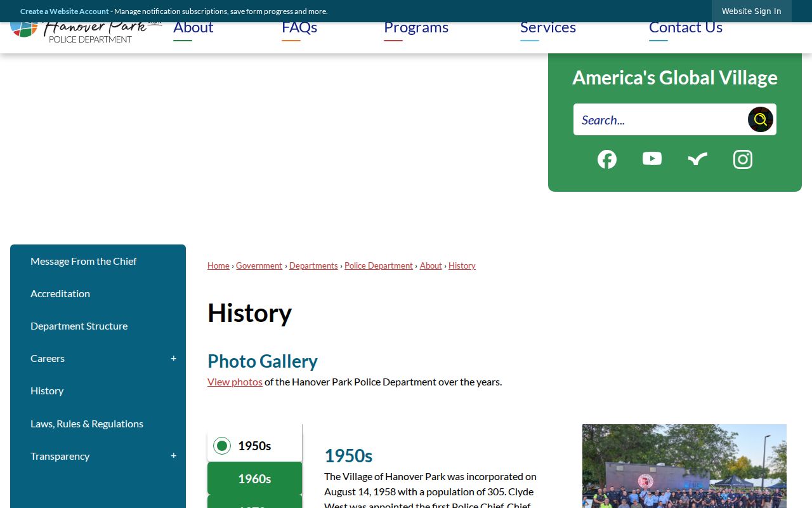Viewport: 812px width, 508px height.
Task: Open the Nextdoor social icon
Action: point(698,159)
